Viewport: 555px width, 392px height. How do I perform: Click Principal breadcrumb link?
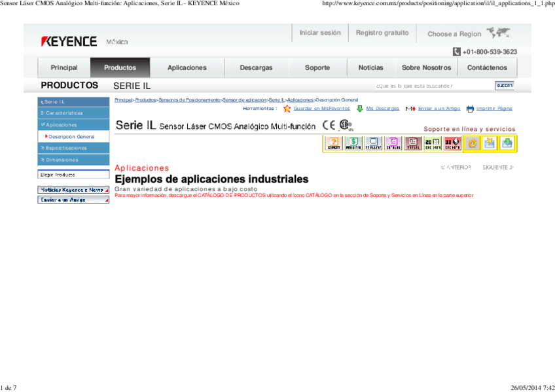point(123,99)
